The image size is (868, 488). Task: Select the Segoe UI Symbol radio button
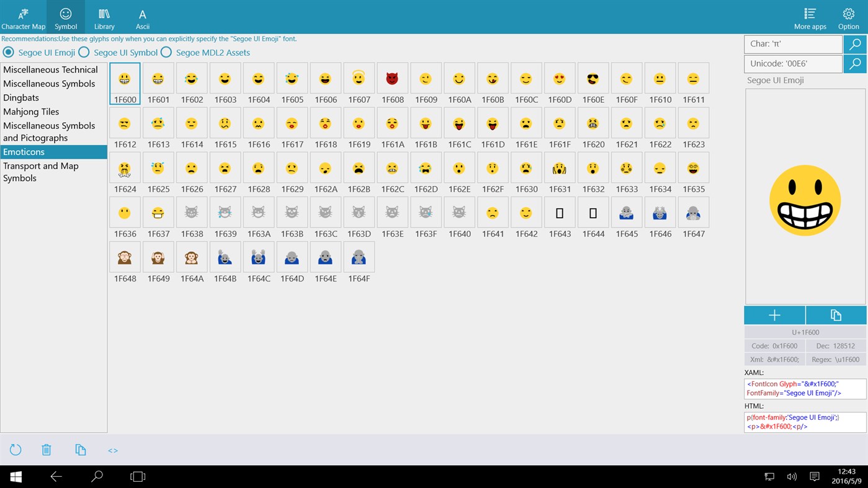(84, 52)
